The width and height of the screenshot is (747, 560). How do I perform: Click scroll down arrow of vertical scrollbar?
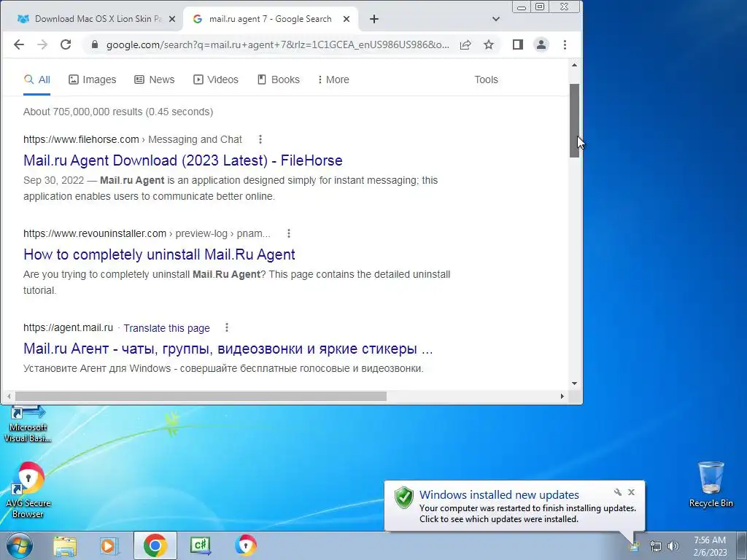tap(575, 384)
